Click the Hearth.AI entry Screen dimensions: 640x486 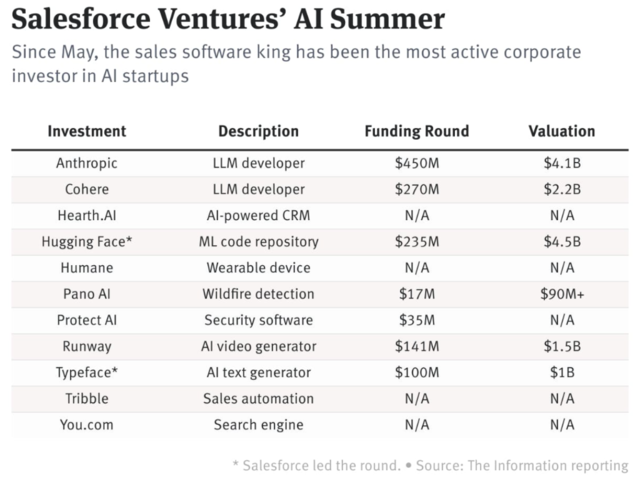click(x=87, y=215)
